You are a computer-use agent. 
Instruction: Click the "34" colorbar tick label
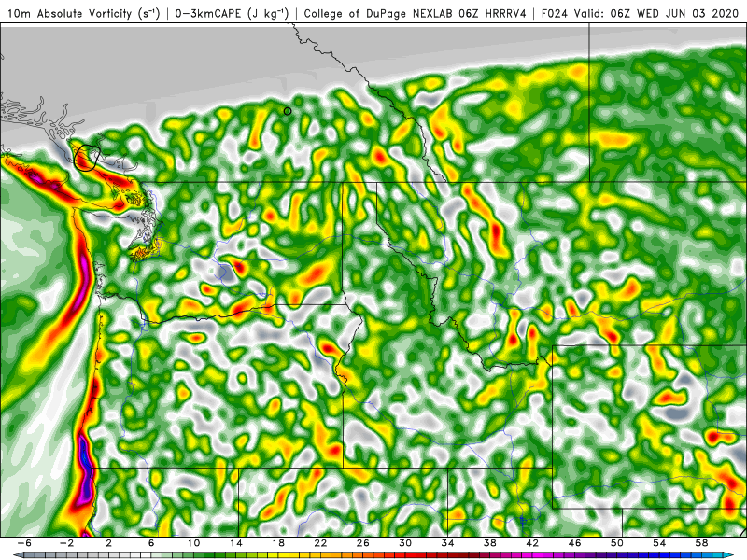(447, 543)
